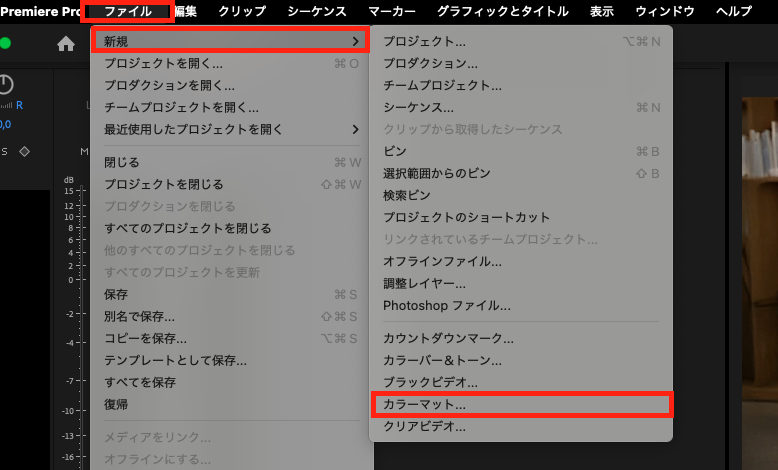Select カラーマット... from the submenu
This screenshot has height=470, width=778.
424,405
